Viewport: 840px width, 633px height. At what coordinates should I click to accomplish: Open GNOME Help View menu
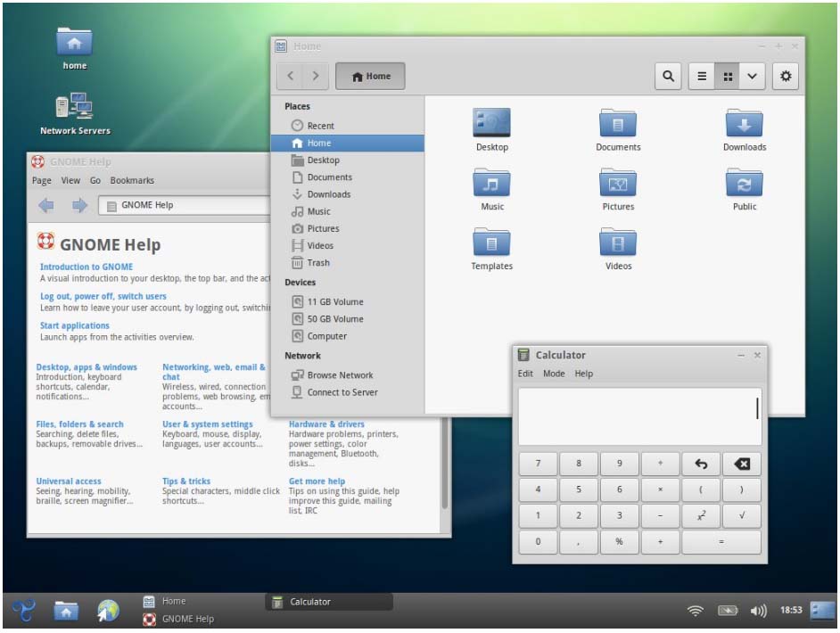tap(70, 180)
